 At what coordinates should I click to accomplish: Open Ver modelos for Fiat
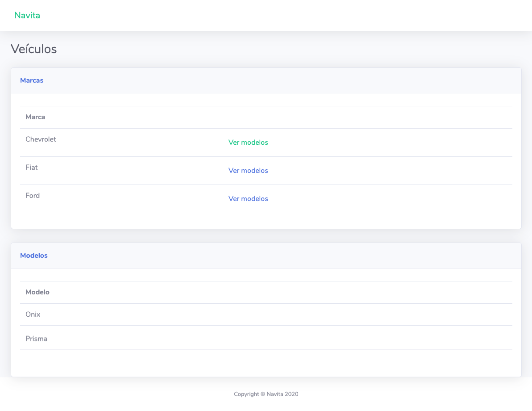(248, 170)
